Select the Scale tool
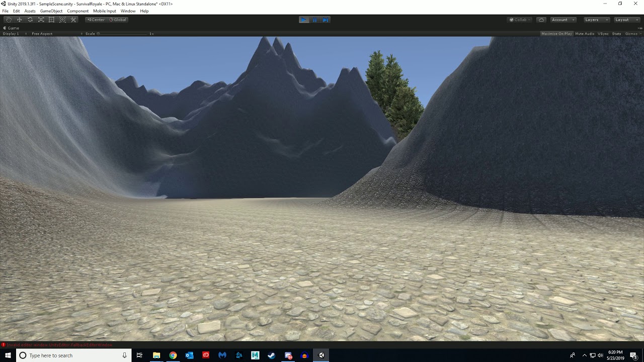This screenshot has width=644, height=362. point(41,20)
